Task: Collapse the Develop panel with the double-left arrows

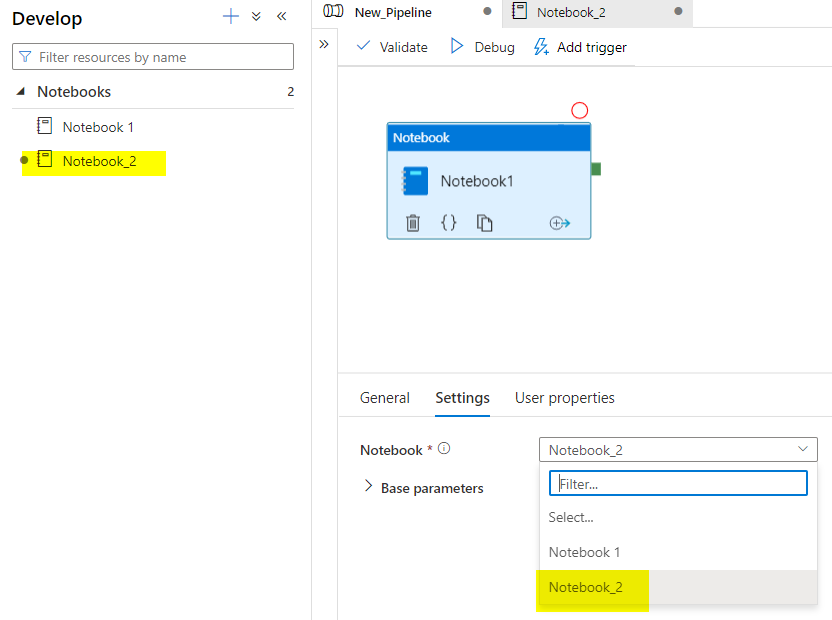Action: coord(281,17)
